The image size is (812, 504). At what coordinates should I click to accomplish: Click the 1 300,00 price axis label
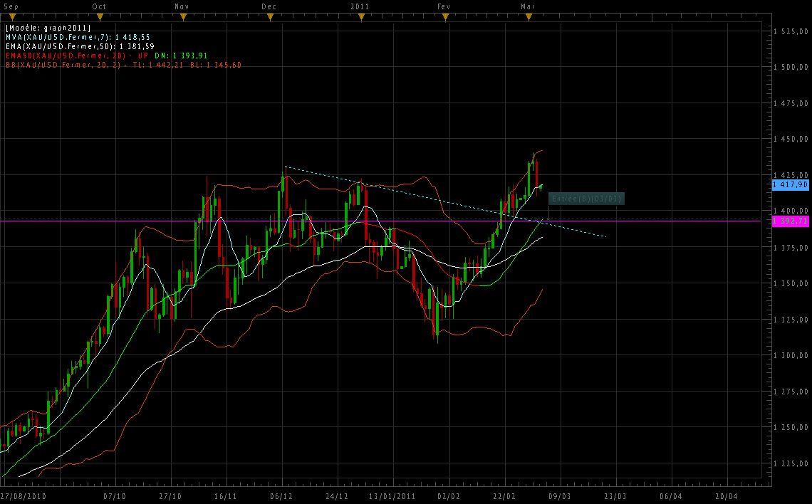791,355
